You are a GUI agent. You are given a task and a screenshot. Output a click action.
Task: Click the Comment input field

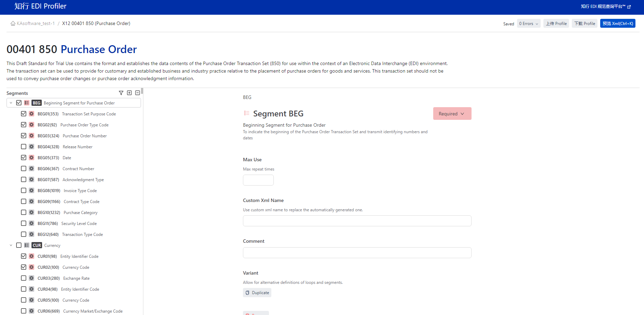click(357, 253)
